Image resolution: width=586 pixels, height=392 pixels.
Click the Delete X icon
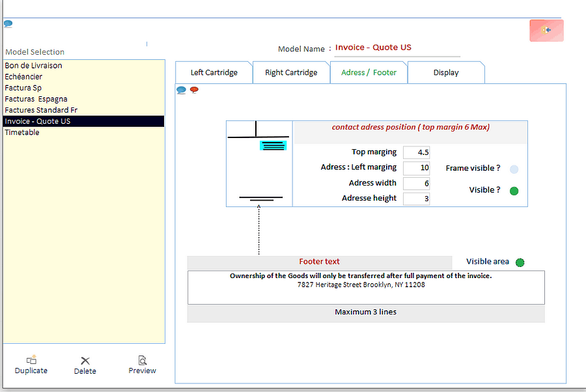tap(85, 361)
